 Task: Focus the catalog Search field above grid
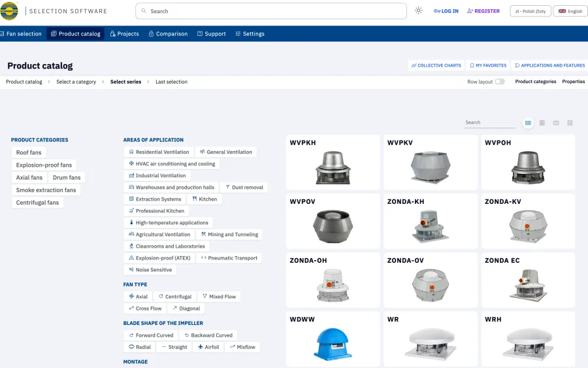(489, 122)
